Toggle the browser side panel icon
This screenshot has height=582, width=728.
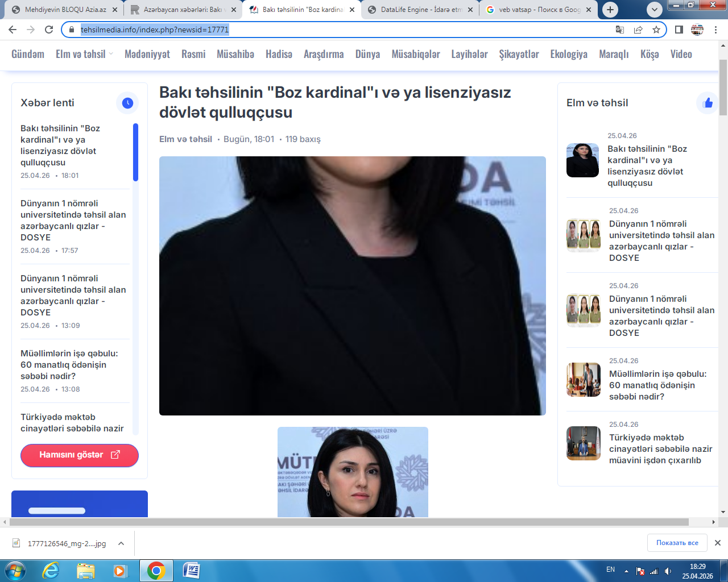(x=679, y=30)
